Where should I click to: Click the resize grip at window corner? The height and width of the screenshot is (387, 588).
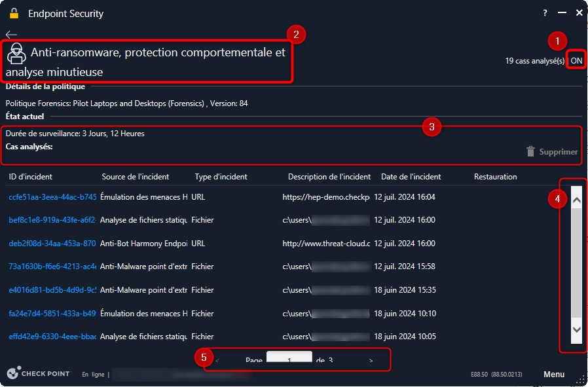(x=579, y=378)
